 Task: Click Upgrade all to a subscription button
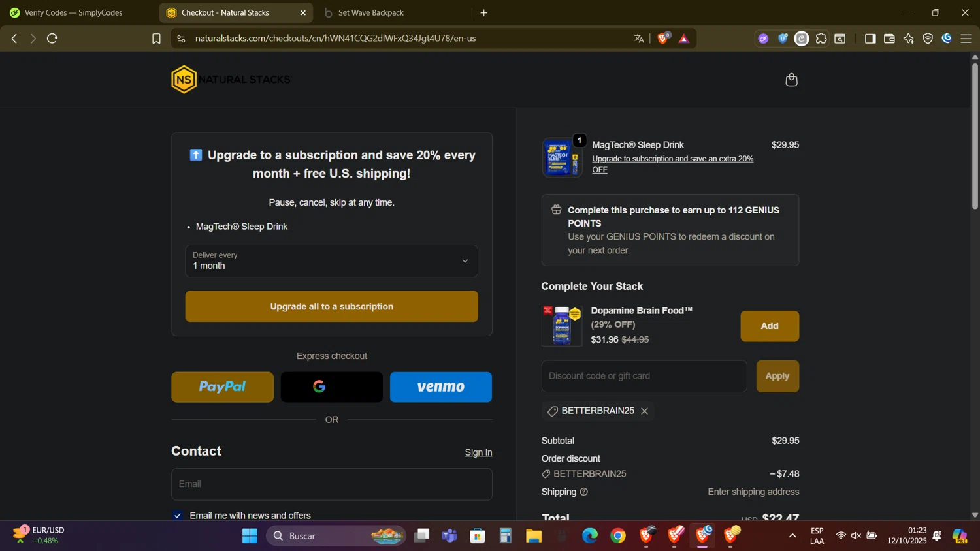331,306
